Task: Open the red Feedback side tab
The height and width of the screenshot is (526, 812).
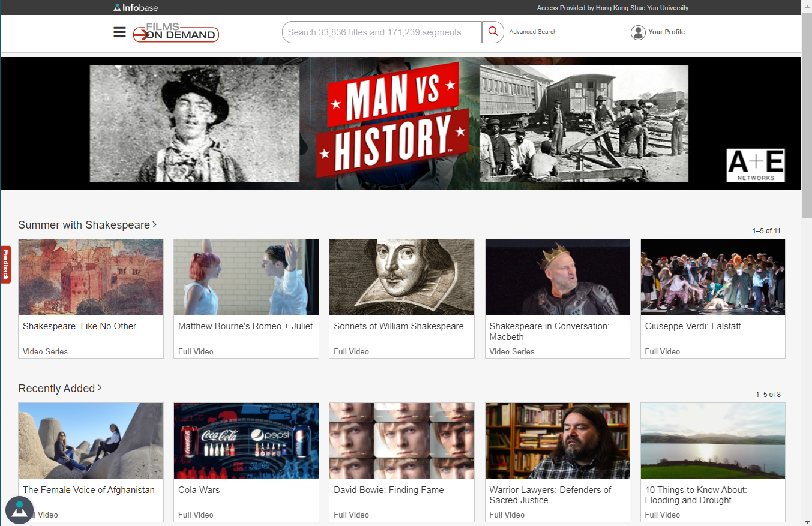Action: (5, 264)
